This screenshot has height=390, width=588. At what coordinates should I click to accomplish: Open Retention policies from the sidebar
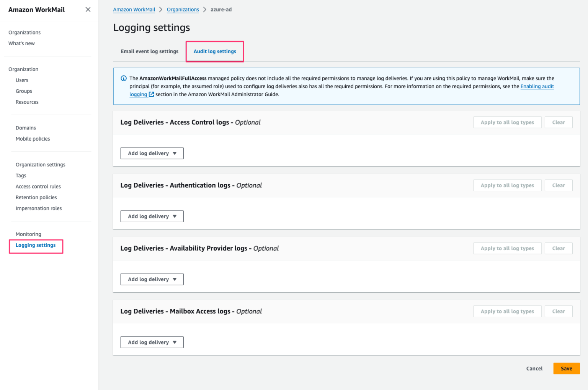(x=36, y=197)
